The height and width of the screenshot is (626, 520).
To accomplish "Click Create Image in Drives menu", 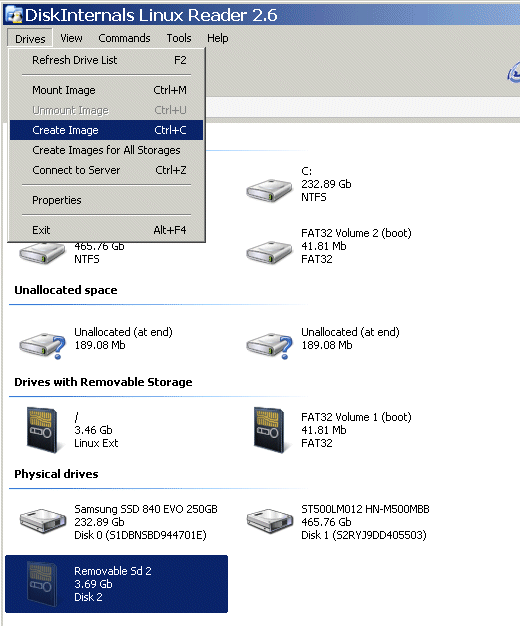I will pos(106,130).
